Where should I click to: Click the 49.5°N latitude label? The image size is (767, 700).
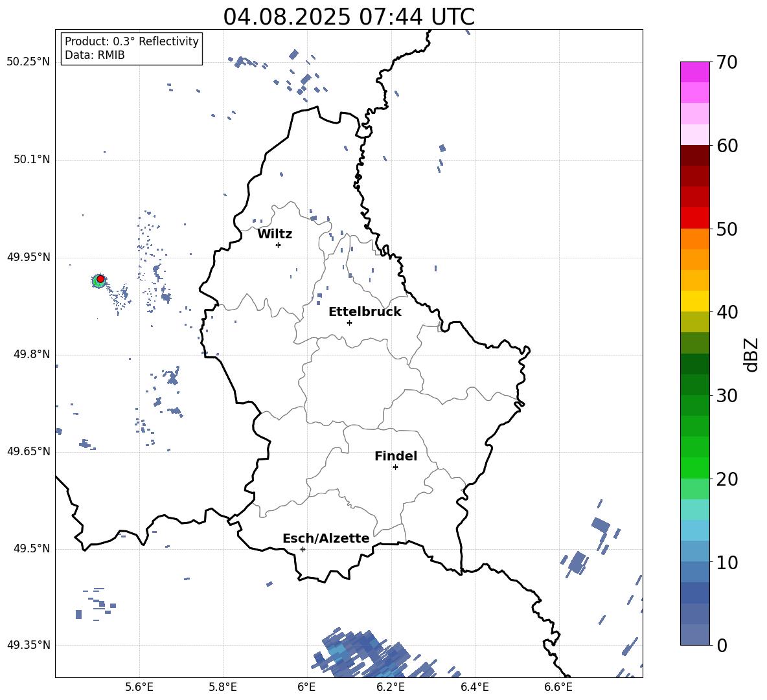31,548
